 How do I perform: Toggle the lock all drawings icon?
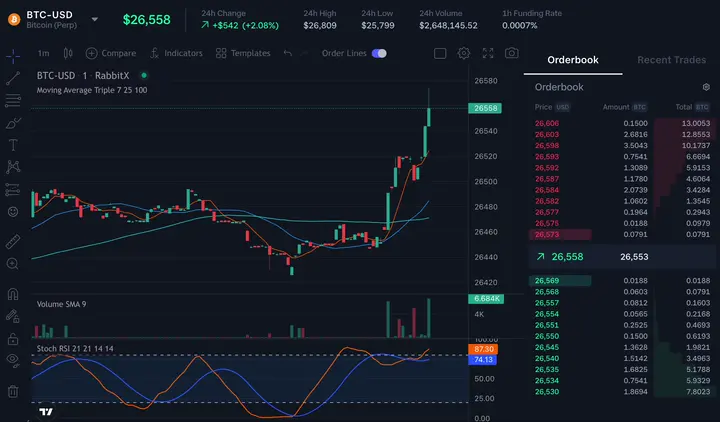coord(13,339)
